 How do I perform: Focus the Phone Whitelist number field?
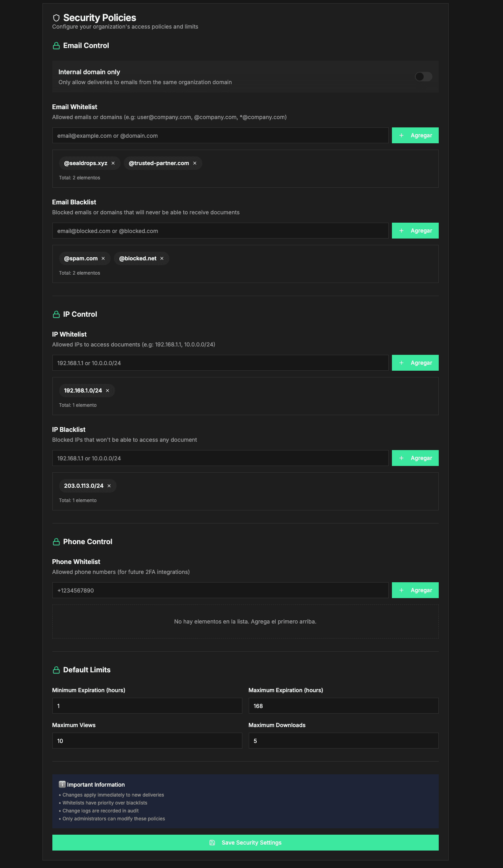click(220, 591)
